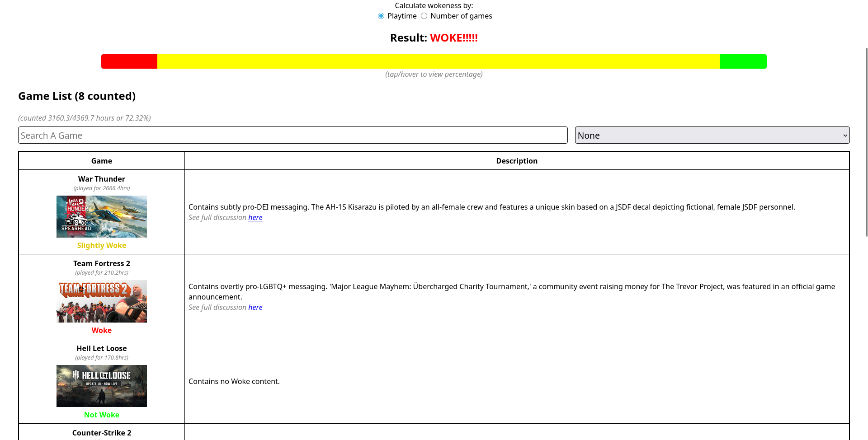Click the yellow segment of the result bar
Viewport: 868px width, 440px height.
click(x=438, y=61)
